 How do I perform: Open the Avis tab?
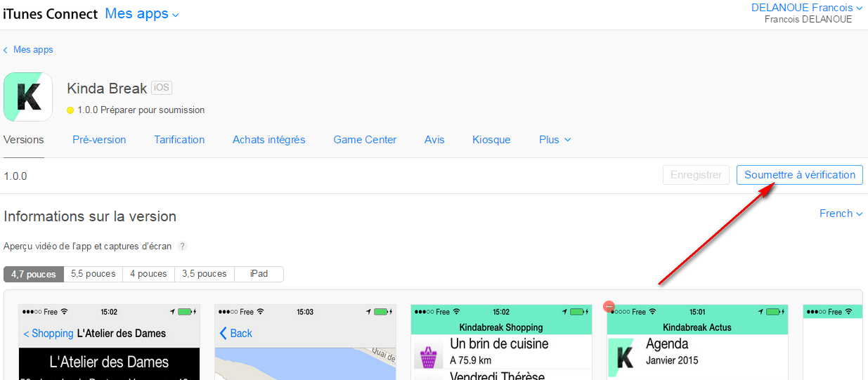click(x=434, y=140)
